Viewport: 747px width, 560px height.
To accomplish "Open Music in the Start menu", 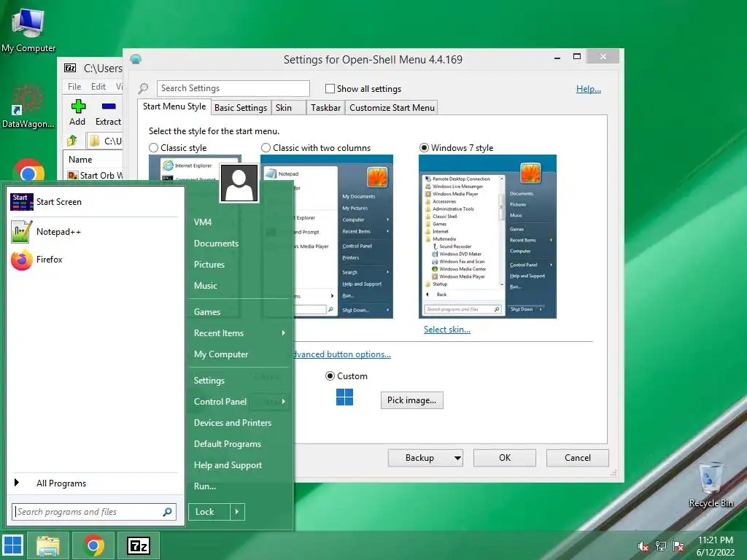I will 239,286.
